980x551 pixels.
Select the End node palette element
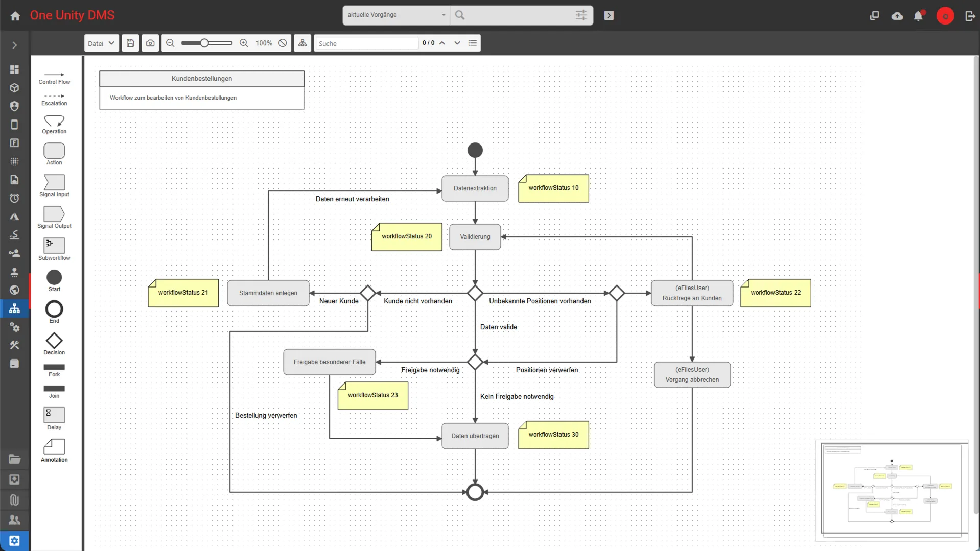54,313
